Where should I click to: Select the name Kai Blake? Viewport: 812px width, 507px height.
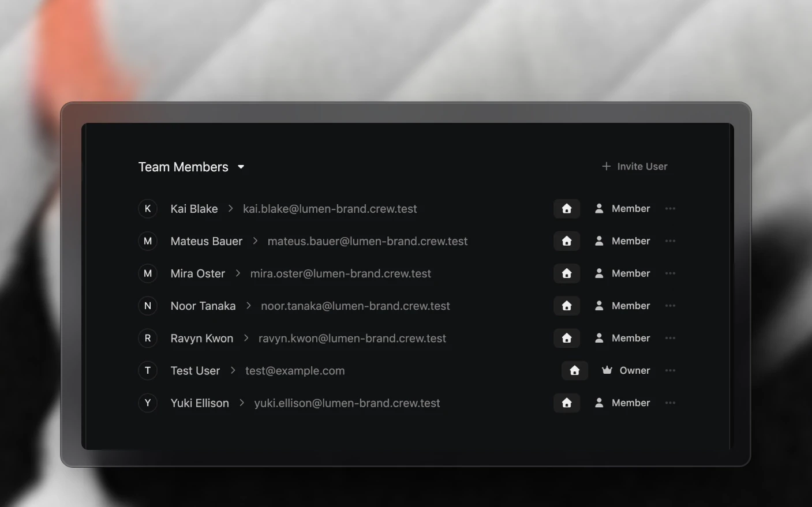click(x=194, y=209)
